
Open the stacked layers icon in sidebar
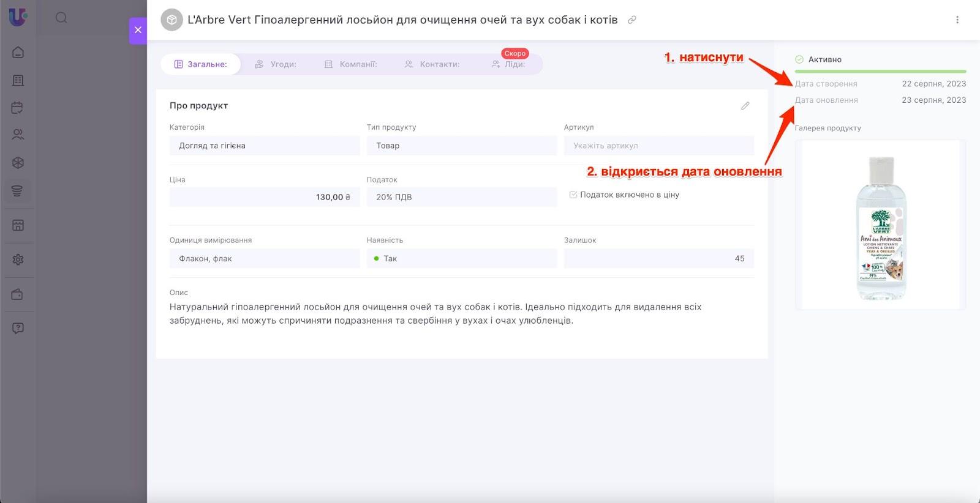pos(18,191)
